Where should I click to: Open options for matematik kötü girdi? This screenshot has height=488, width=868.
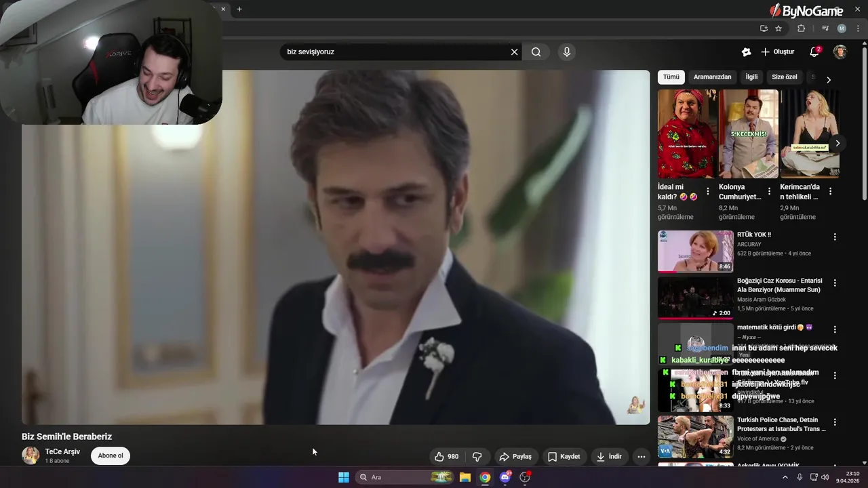[x=835, y=329]
